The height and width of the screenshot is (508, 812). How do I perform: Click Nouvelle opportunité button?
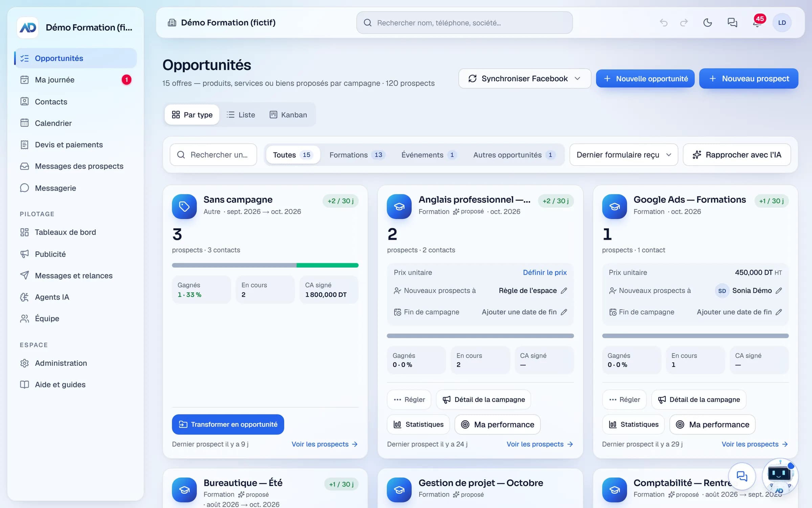tap(645, 79)
